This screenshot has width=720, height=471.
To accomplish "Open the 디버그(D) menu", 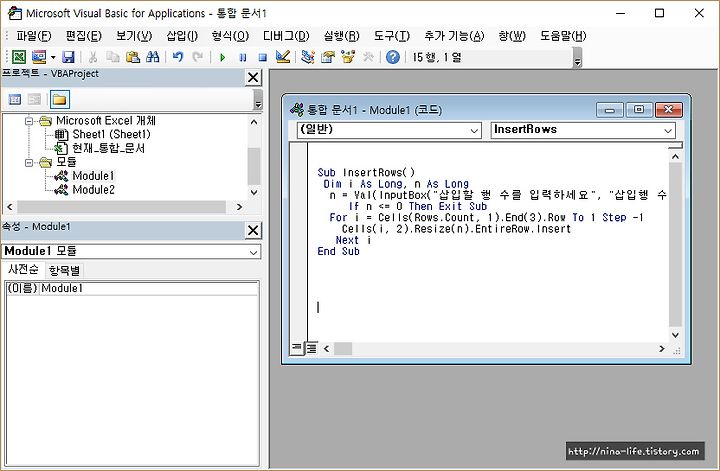I will click(286, 36).
